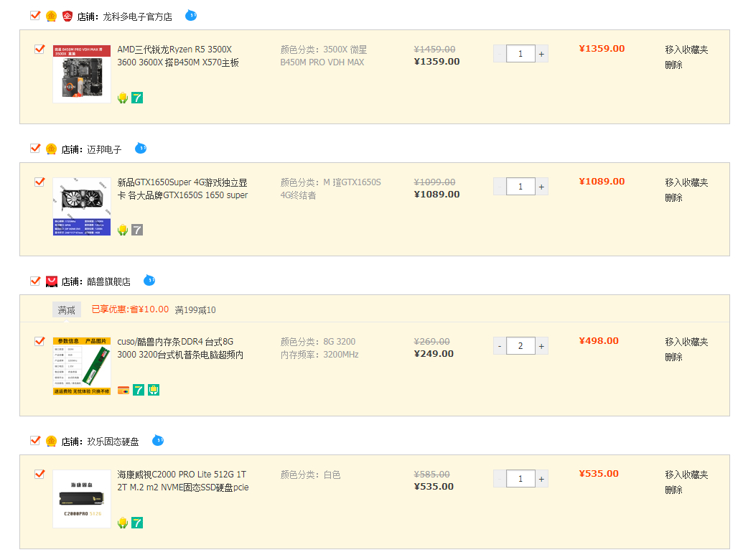This screenshot has height=560, width=738.
Task: Open GTX1650Super graphics card thumbnail
Action: [82, 207]
